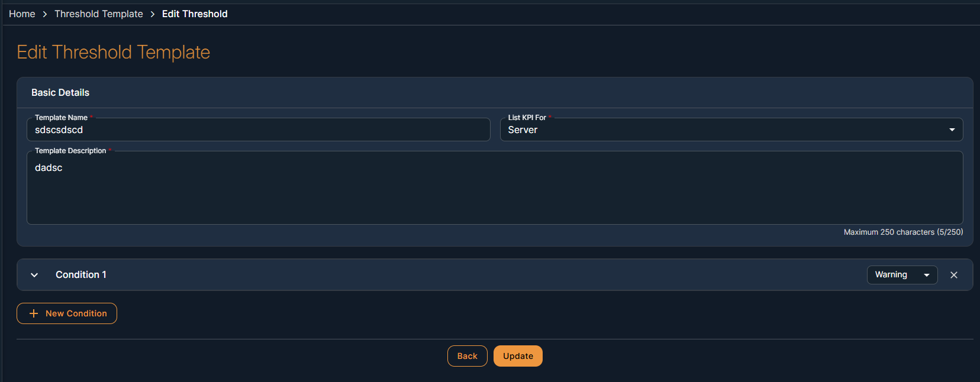Focus the Template Name field
This screenshot has height=382, width=980.
coord(259,130)
